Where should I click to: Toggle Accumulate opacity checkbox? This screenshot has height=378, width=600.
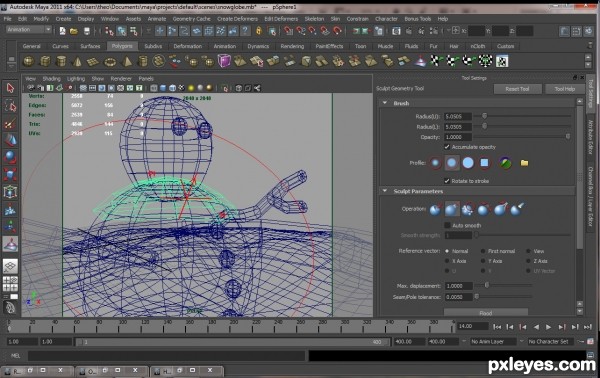coord(447,147)
